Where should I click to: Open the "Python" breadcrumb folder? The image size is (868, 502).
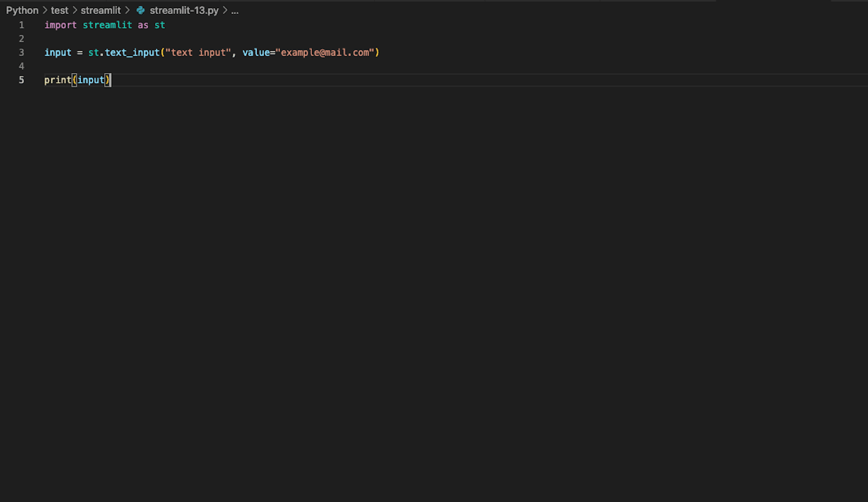point(22,10)
